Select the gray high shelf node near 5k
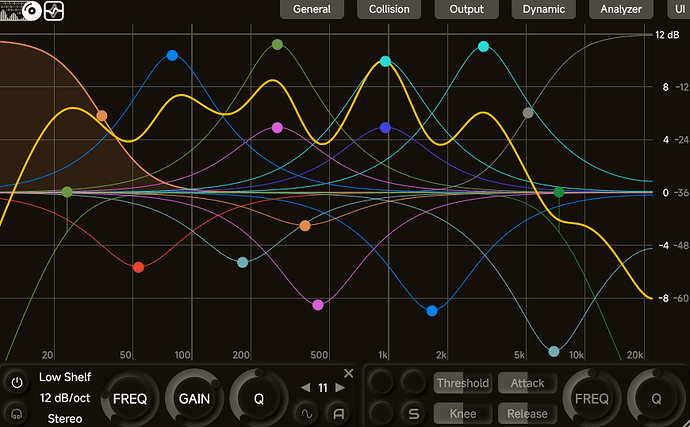 (528, 113)
